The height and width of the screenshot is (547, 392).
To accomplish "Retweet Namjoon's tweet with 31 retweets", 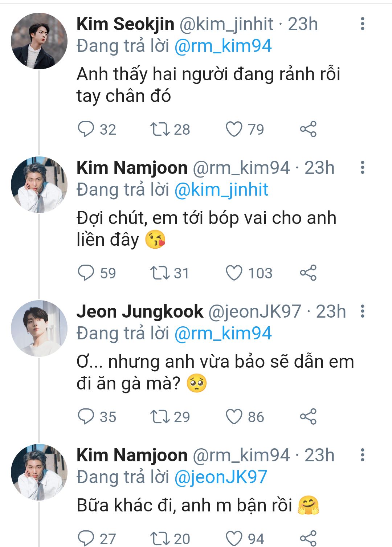I will coord(160,273).
